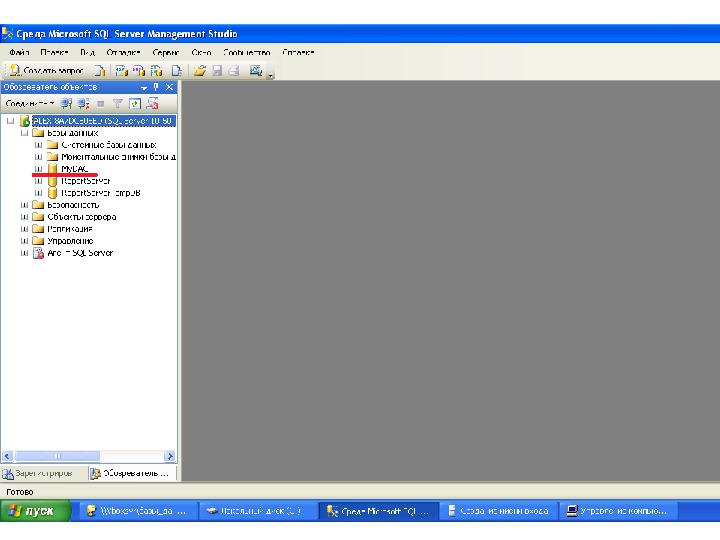
Task: Click the new database engine query icon
Action: coord(100,71)
